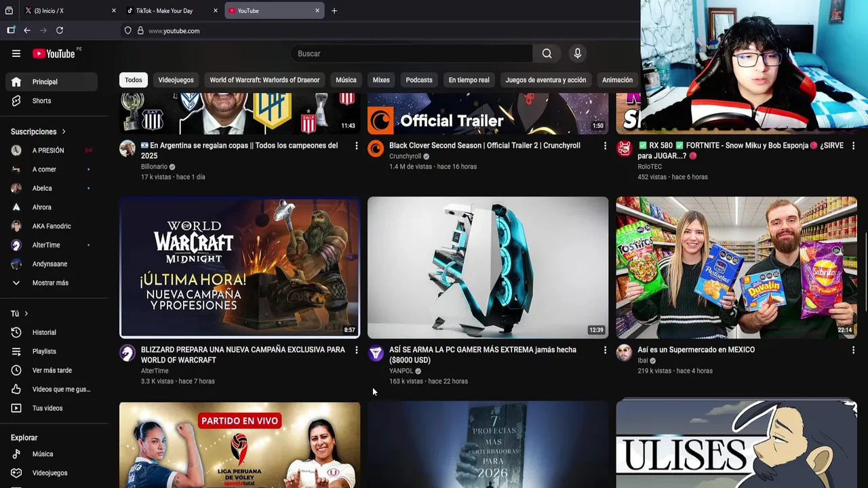Open options for Black Clover trailer video
Screen dimensions: 868x488
point(605,146)
